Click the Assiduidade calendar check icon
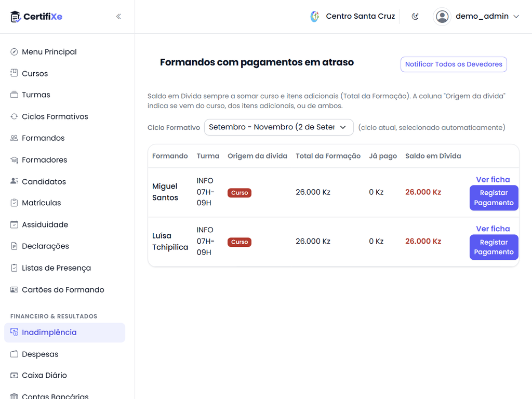The image size is (532, 399). pos(14,224)
